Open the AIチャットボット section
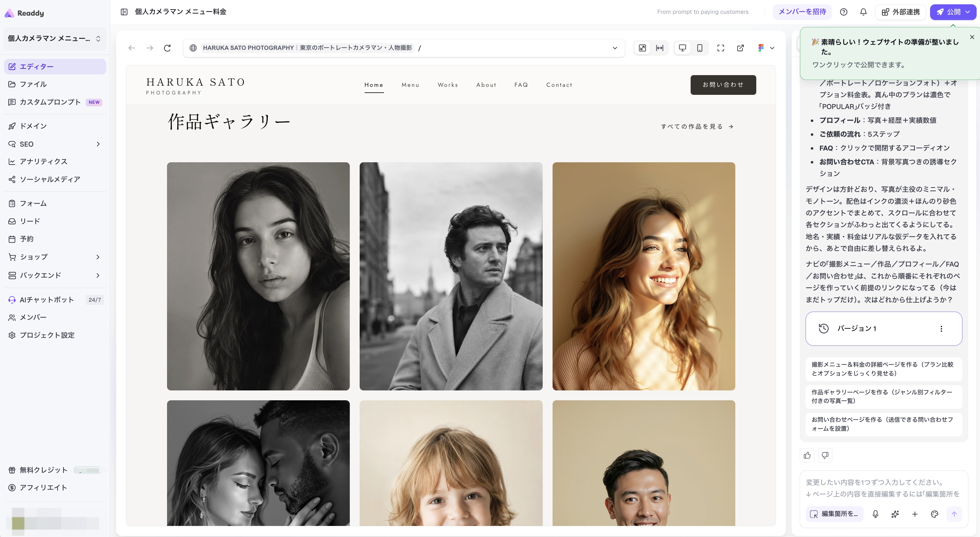Image resolution: width=980 pixels, height=537 pixels. [x=55, y=300]
